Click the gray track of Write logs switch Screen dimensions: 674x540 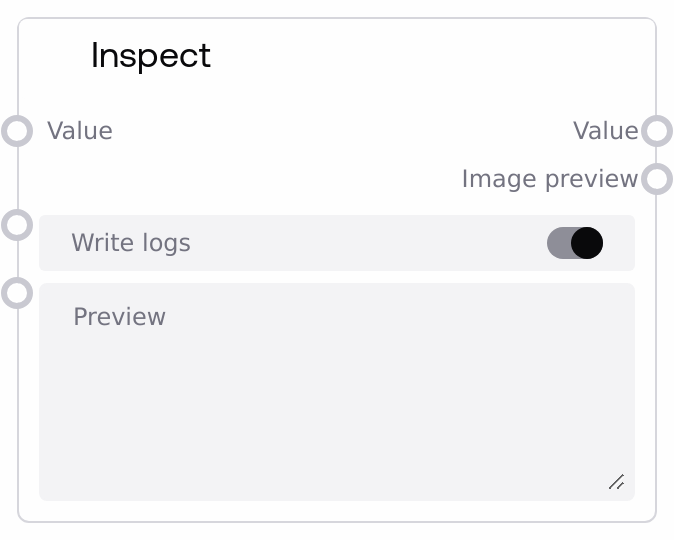click(x=558, y=243)
